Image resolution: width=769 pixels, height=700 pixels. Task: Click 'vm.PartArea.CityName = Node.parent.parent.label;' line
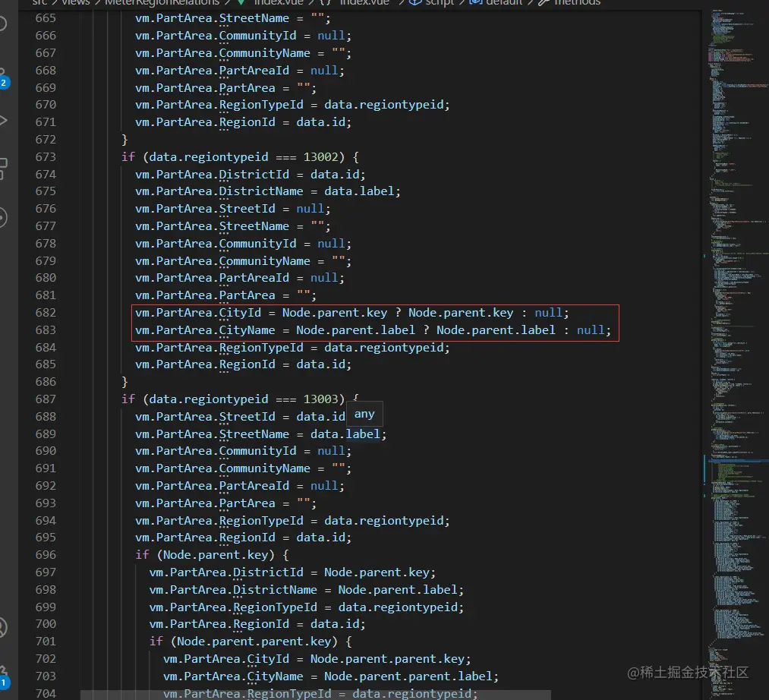331,676
